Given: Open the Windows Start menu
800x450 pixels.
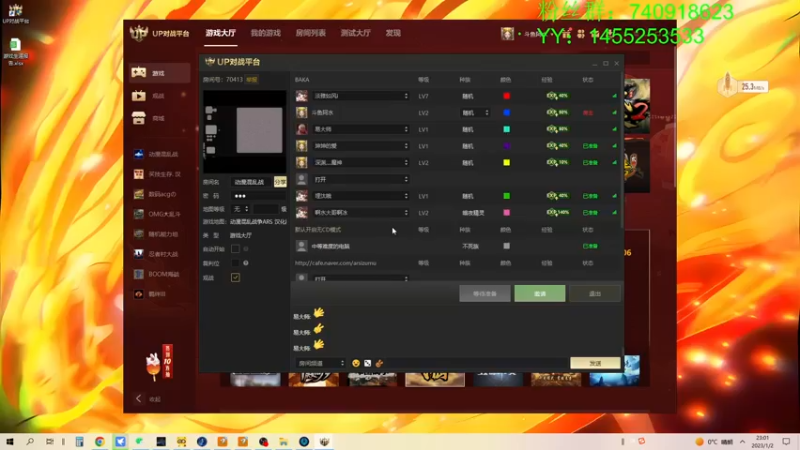Looking at the screenshot, I should (10, 441).
